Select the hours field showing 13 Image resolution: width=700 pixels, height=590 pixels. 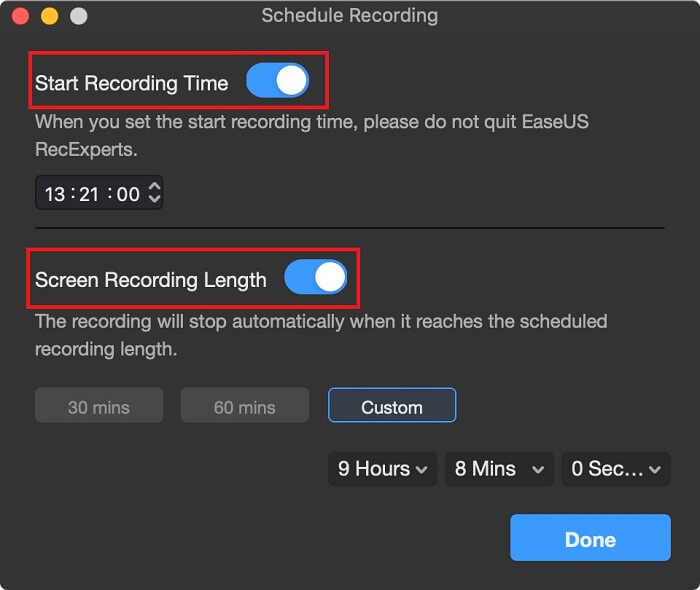(55, 194)
